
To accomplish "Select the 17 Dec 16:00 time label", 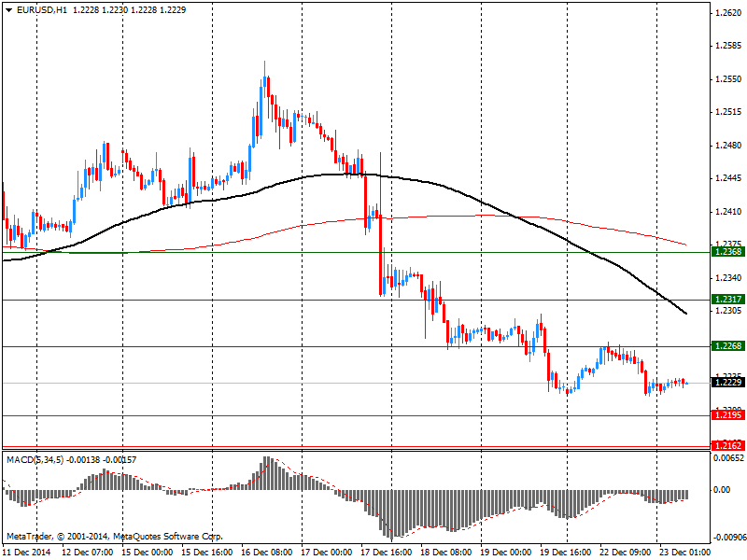I will click(x=386, y=553).
